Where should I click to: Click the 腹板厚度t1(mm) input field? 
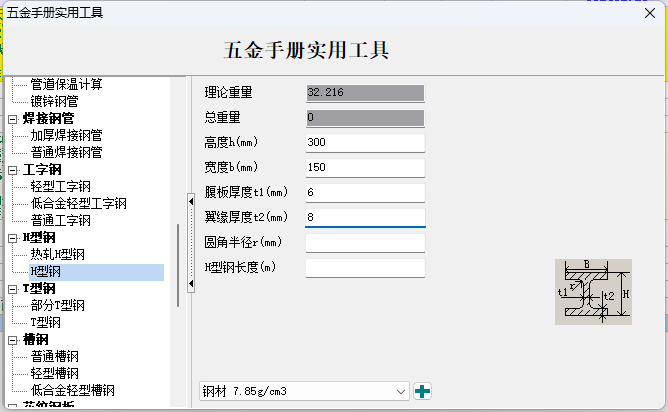(x=365, y=193)
